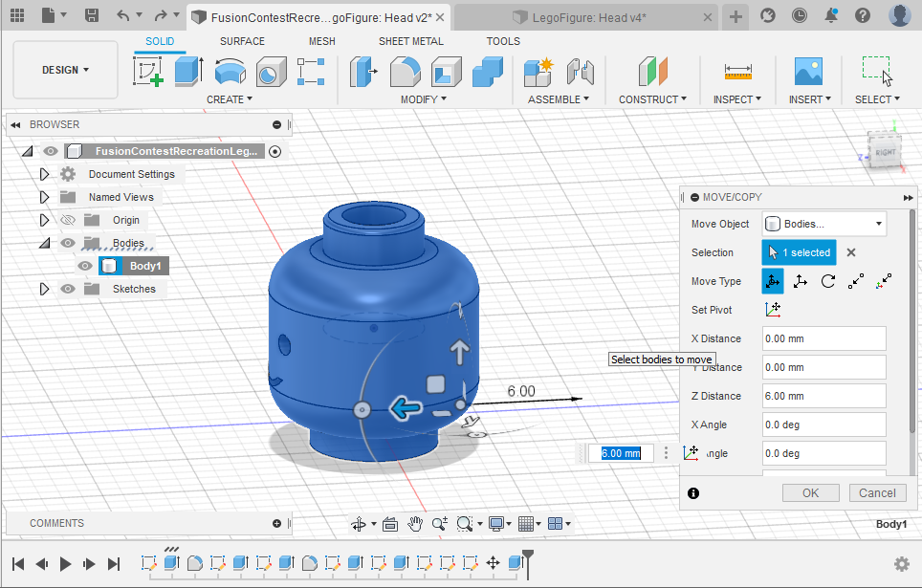
Task: Choose Rotate as move type
Action: [x=828, y=281]
